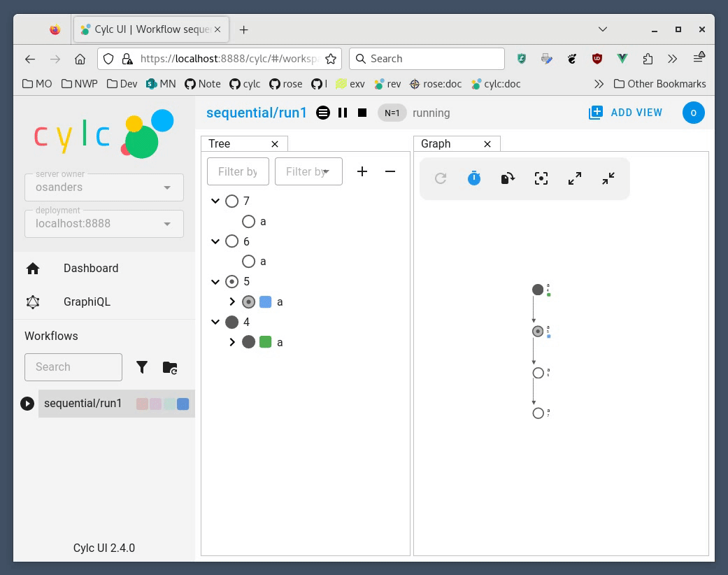This screenshot has height=575, width=728.
Task: Center the graph with the focus icon
Action: click(x=541, y=178)
